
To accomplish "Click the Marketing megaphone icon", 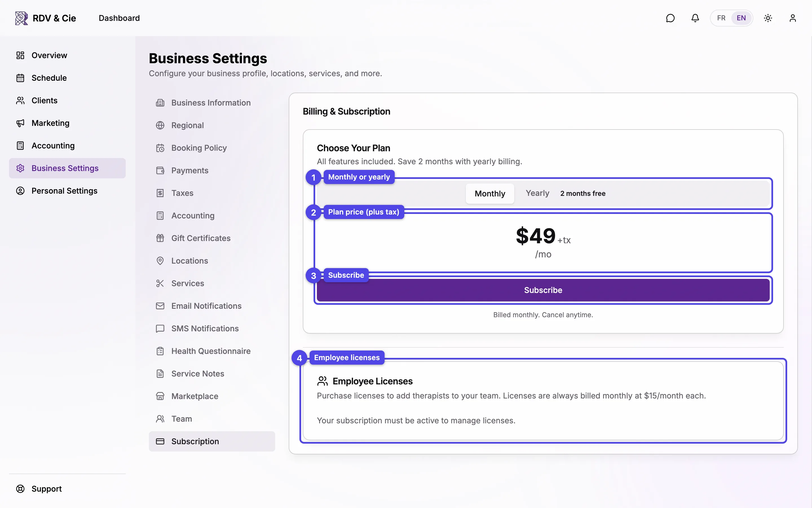I will 20,123.
